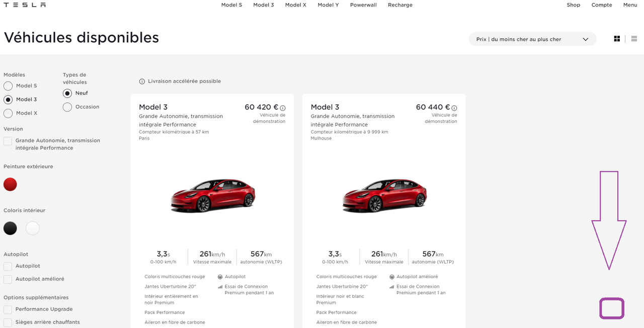The width and height of the screenshot is (644, 328).
Task: Select black interior color swatch
Action: pos(10,228)
